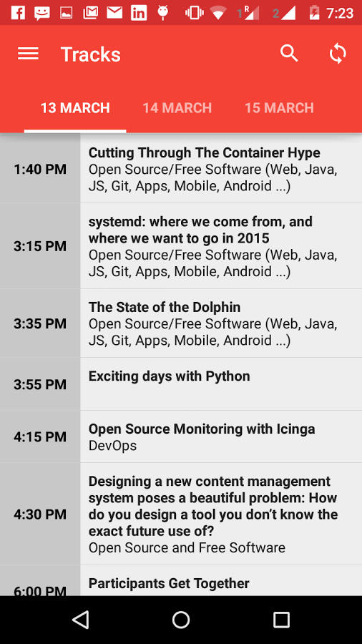The width and height of the screenshot is (362, 644).
Task: Tap the Android back navigation button
Action: [x=80, y=620]
